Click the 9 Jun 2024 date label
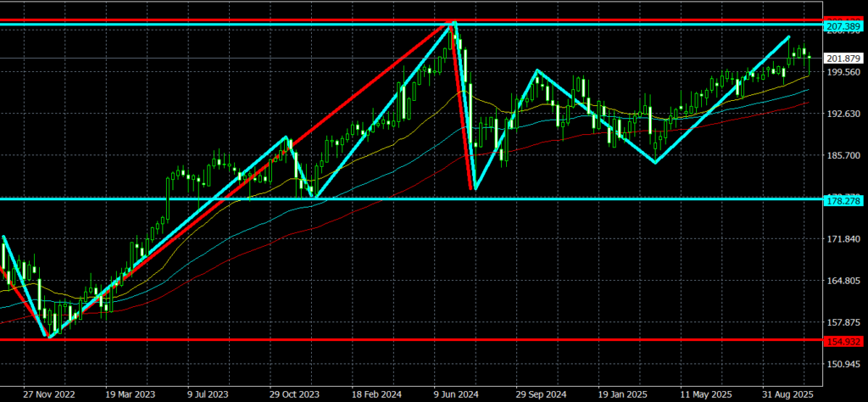Viewport: 868px width, 402px height. point(456,394)
